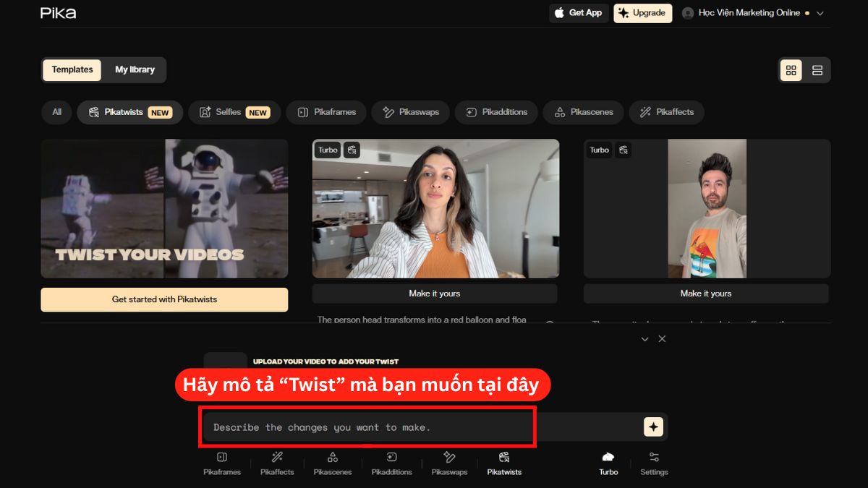Click Get started with Pikatwists

coord(164,299)
